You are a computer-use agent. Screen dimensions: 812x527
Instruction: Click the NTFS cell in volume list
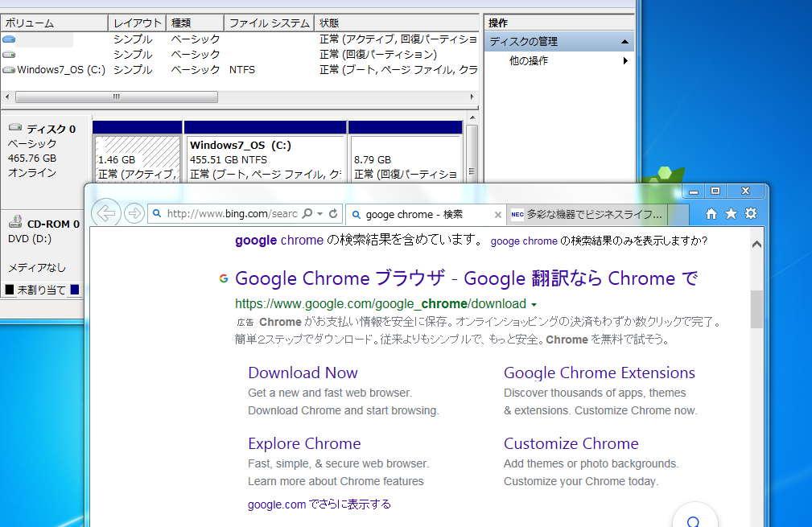[242, 69]
